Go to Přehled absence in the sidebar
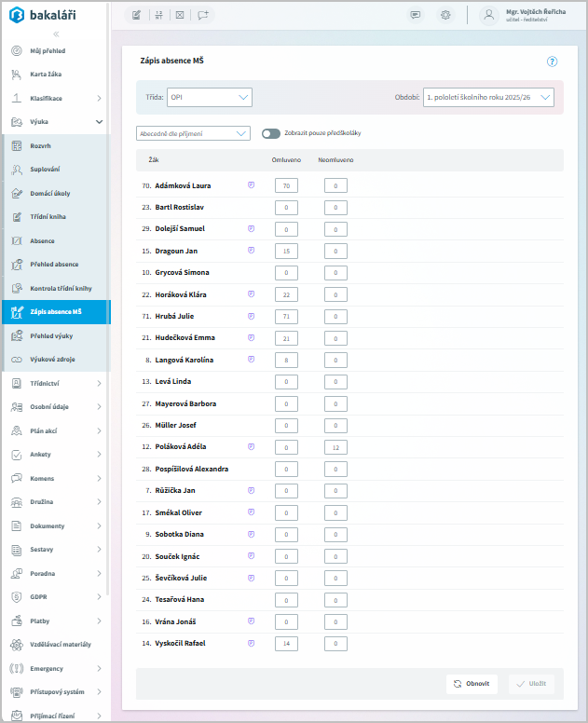Image resolution: width=588 pixels, height=723 pixels. (54, 265)
